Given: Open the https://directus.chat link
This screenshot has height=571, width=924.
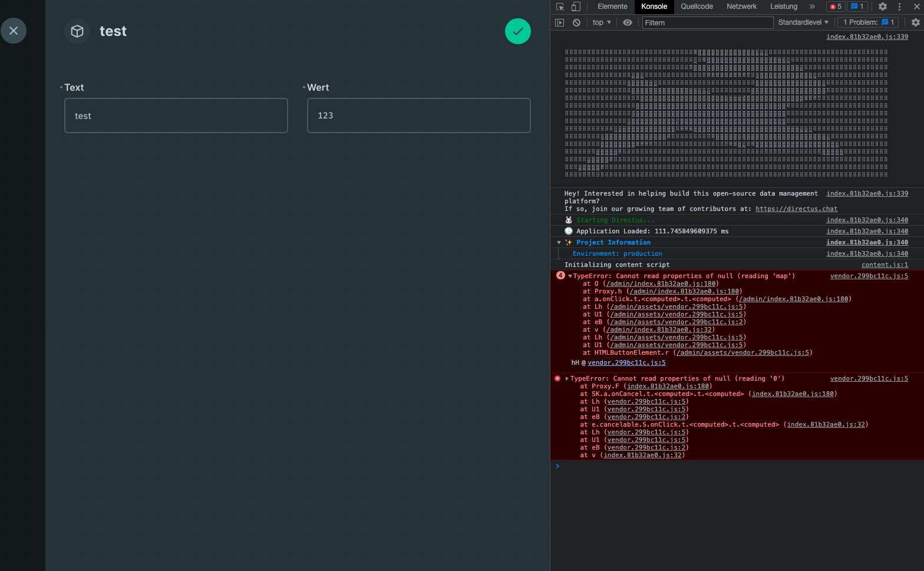Looking at the screenshot, I should [x=796, y=209].
